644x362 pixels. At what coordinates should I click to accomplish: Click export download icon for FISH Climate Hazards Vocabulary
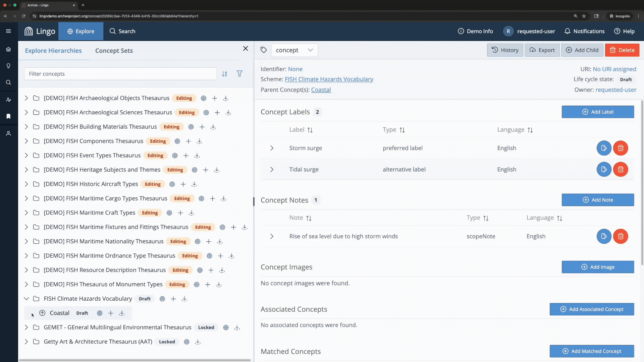(x=184, y=299)
